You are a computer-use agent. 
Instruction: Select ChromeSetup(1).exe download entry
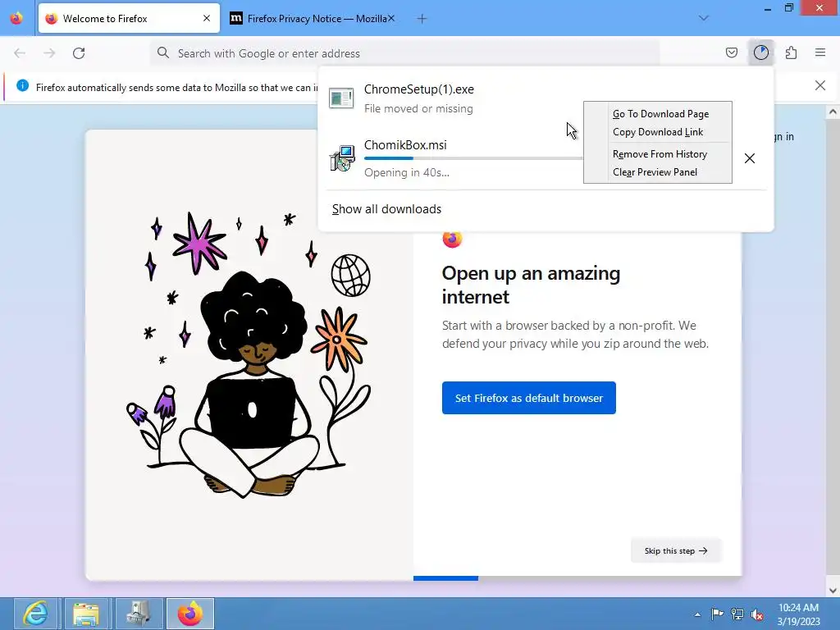(546, 98)
